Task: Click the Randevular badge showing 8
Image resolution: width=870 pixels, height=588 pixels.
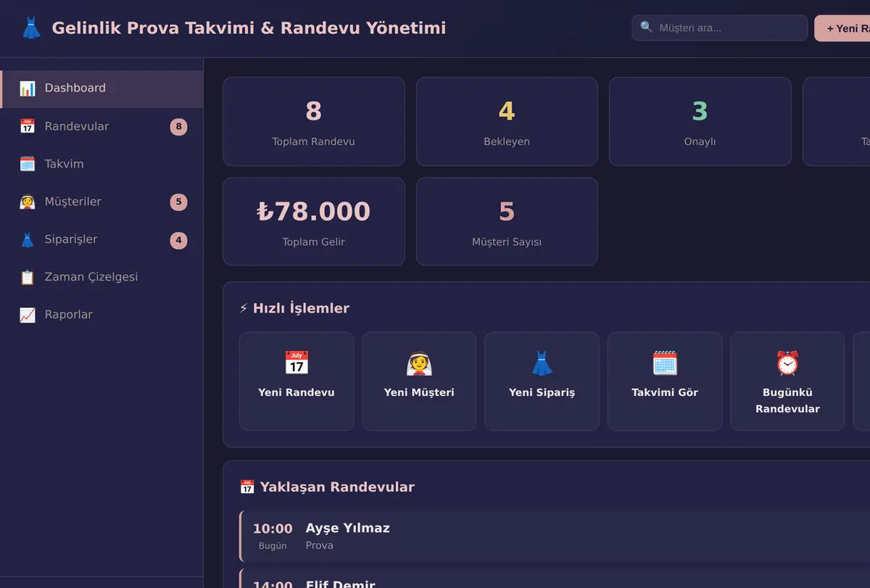Action: pyautogui.click(x=178, y=127)
